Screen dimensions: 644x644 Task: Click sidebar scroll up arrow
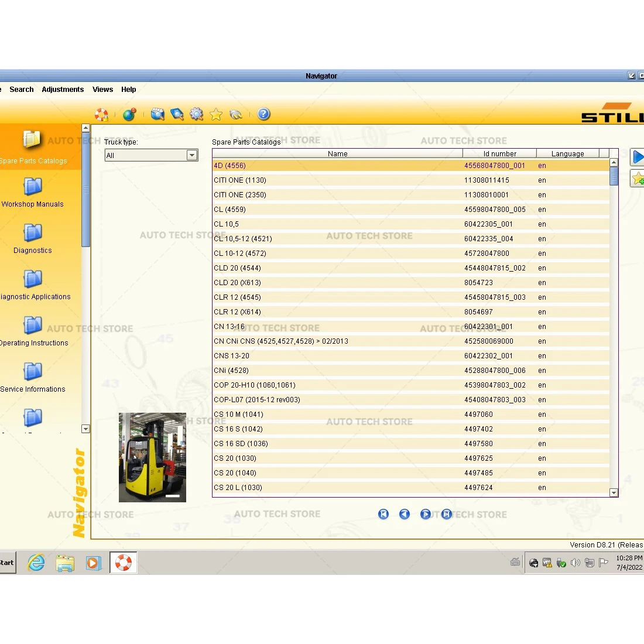pos(86,128)
